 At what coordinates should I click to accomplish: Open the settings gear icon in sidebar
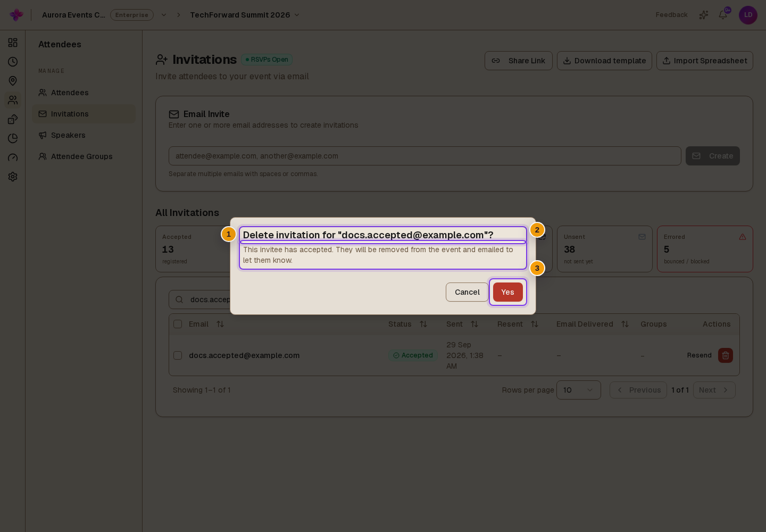click(x=13, y=177)
